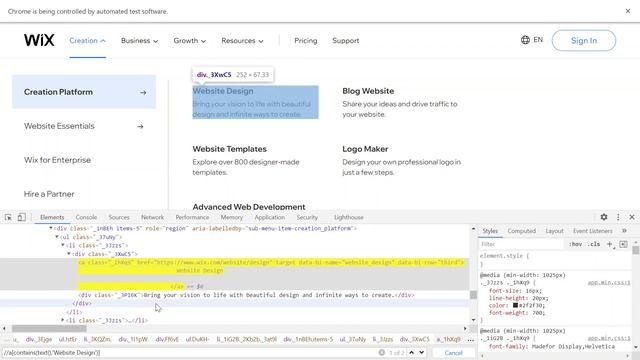
Task: Click the Sign In button
Action: tap(584, 40)
